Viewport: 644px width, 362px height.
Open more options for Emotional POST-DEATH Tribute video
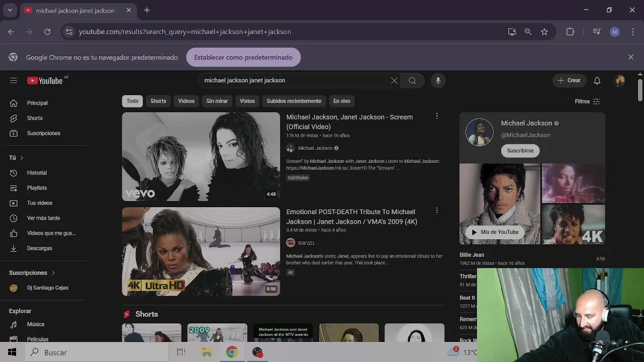pos(437,211)
